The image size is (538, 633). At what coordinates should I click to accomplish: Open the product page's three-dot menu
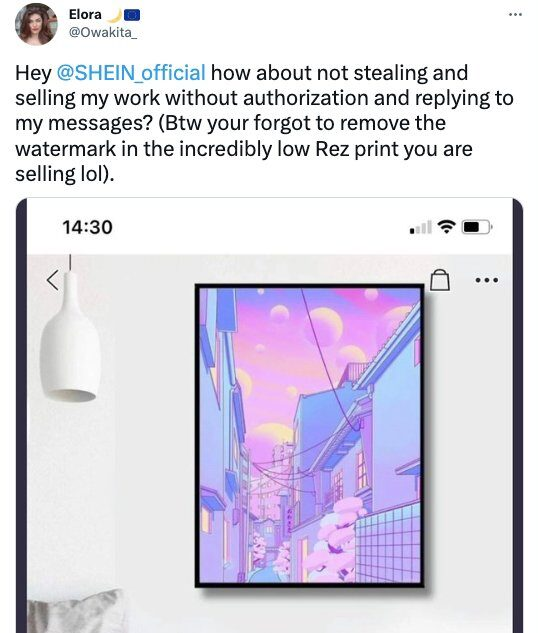(x=487, y=280)
